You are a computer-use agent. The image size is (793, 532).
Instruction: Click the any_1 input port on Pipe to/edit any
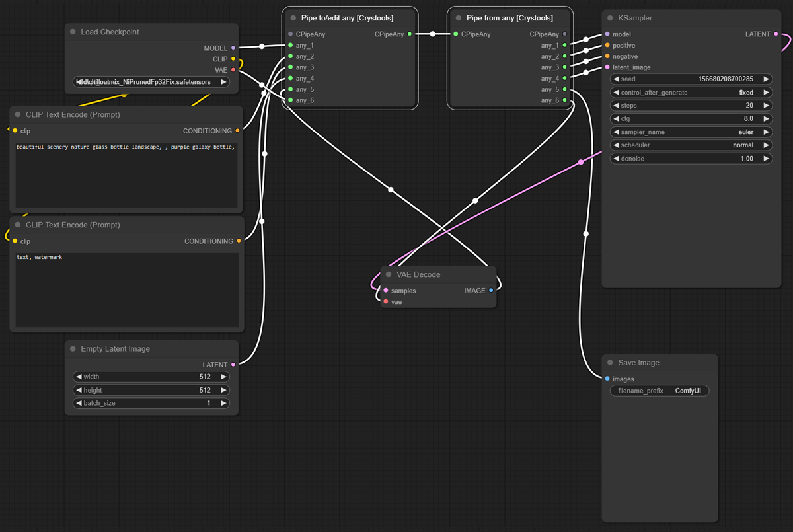290,46
